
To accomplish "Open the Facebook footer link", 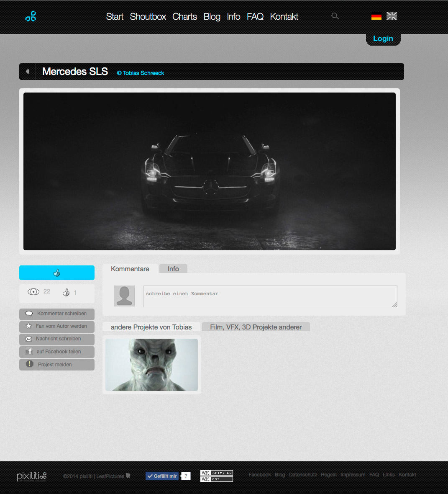I will pos(259,475).
